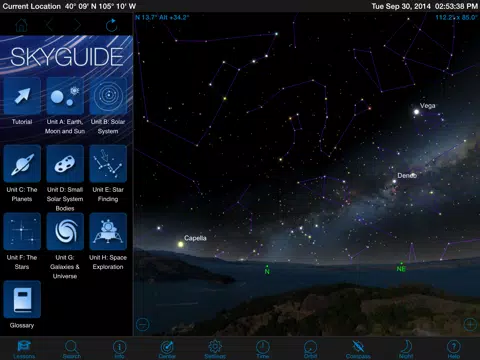The image size is (480, 360).
Task: Reload the SkyGuide panel
Action: pos(111,25)
